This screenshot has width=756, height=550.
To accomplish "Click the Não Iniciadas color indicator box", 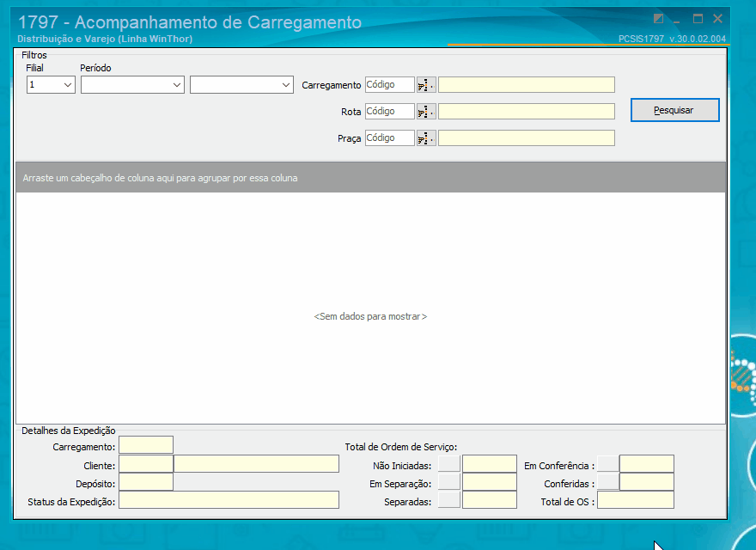I will pos(448,464).
